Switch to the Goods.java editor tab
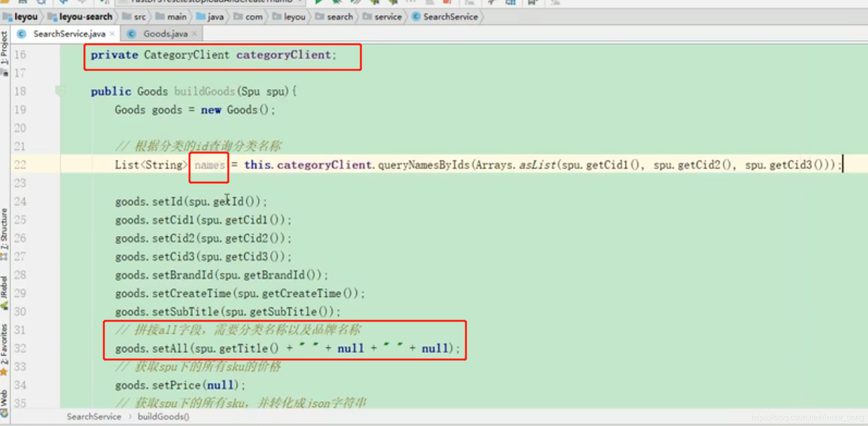Viewport: 868px width, 426px height. 165,34
